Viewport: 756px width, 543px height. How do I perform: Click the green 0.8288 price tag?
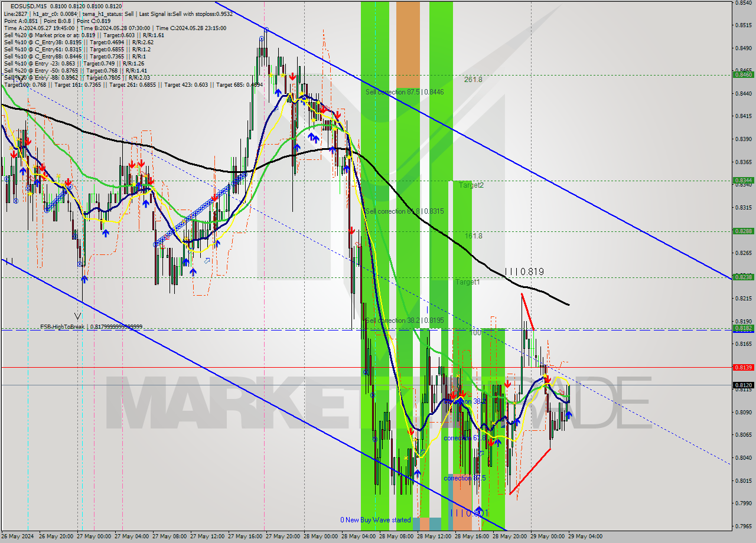click(743, 231)
